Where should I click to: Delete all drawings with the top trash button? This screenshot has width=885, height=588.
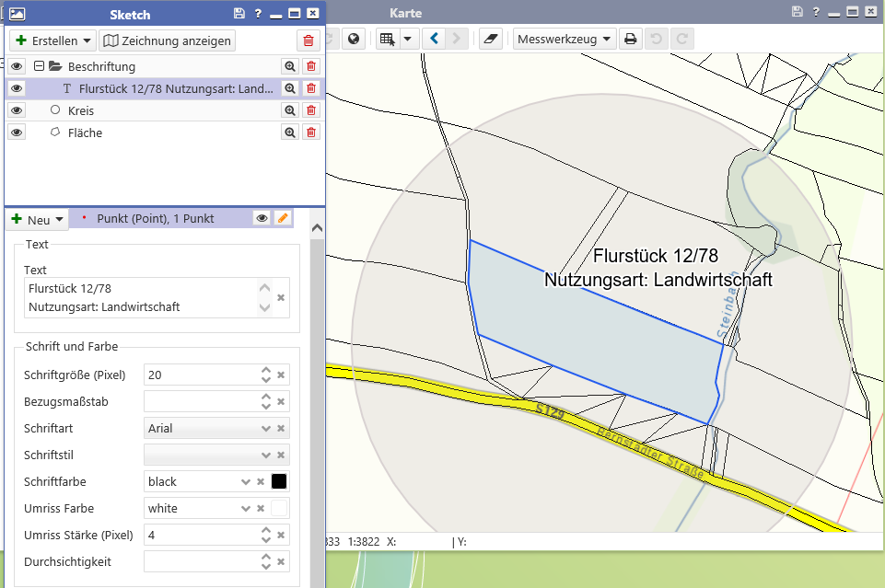coord(309,40)
